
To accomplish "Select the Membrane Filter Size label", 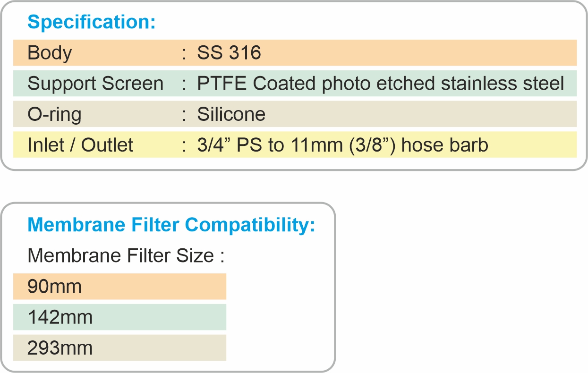I will click(126, 256).
